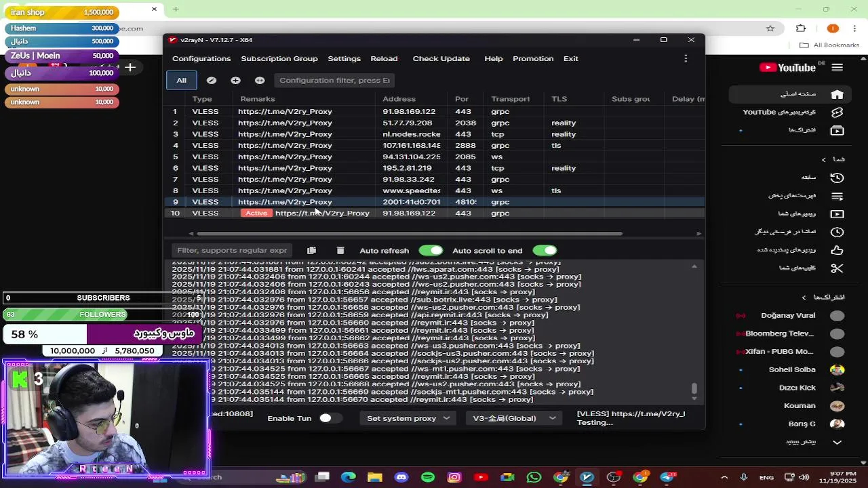
Task: Select server row 2 with address 51.77.79.208
Action: pos(434,123)
